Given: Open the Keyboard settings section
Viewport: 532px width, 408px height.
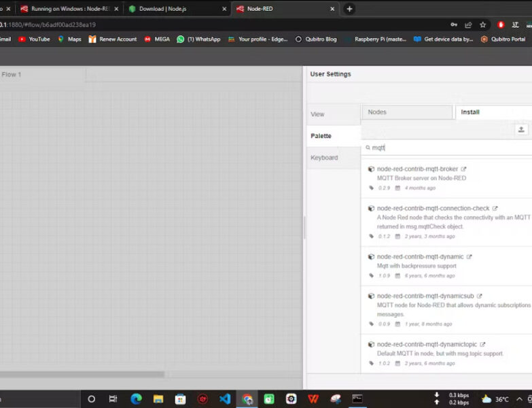Looking at the screenshot, I should point(324,158).
